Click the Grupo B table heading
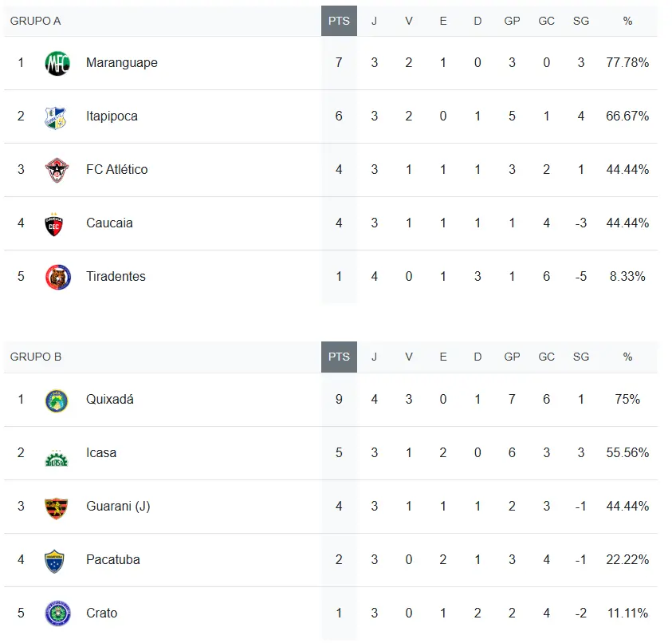672x643 pixels. [35, 357]
